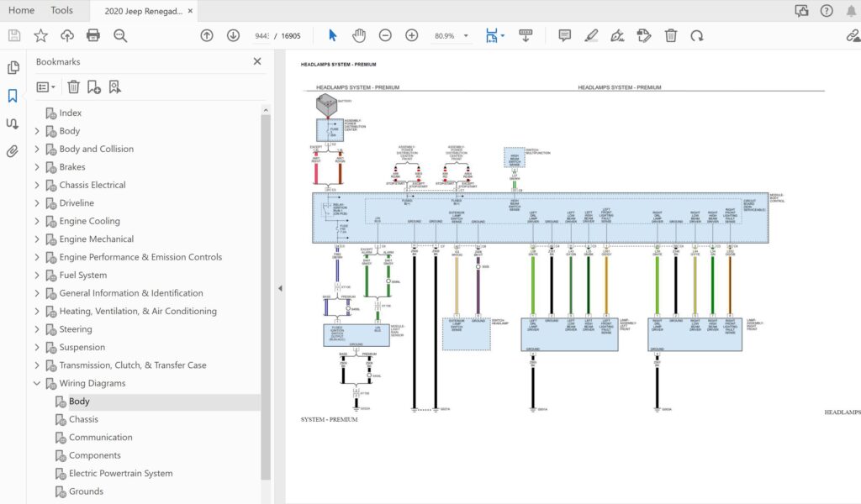Click the print file icon

click(x=93, y=35)
